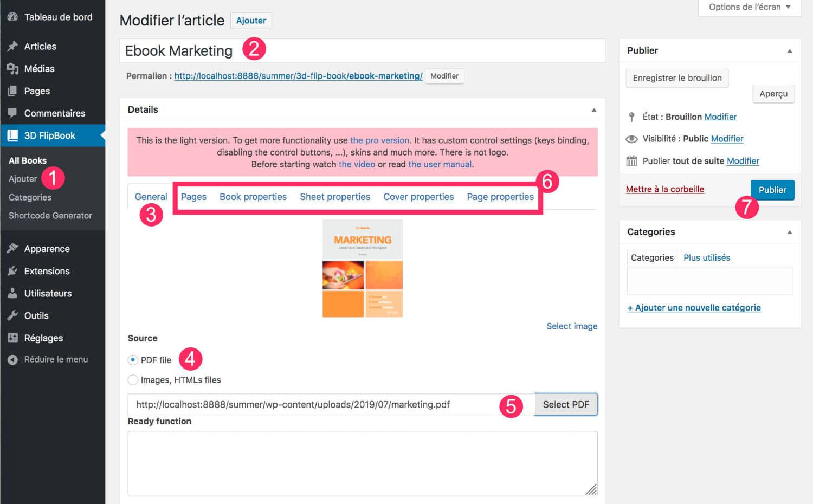Image resolution: width=813 pixels, height=504 pixels.
Task: Select Images, HTMLs files source option
Action: [133, 380]
